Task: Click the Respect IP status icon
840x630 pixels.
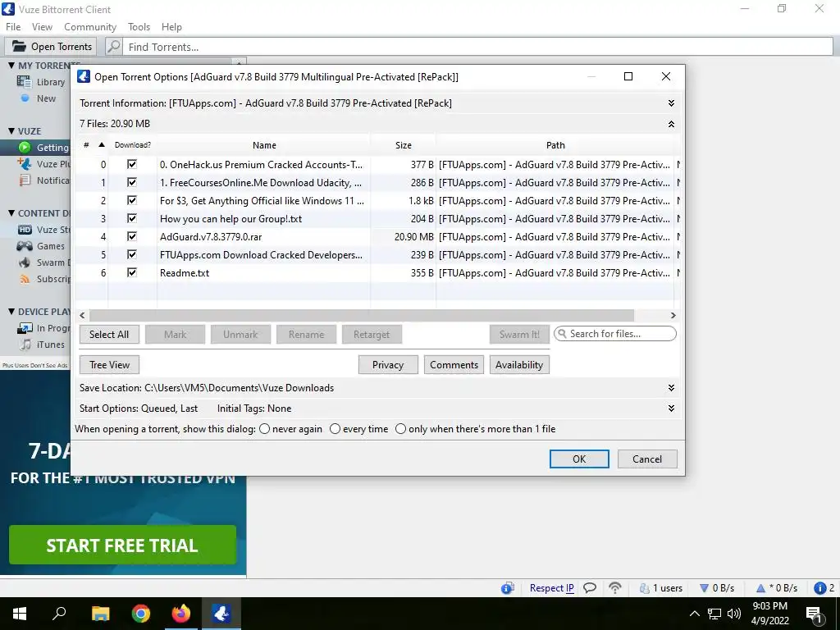Action: tap(551, 588)
